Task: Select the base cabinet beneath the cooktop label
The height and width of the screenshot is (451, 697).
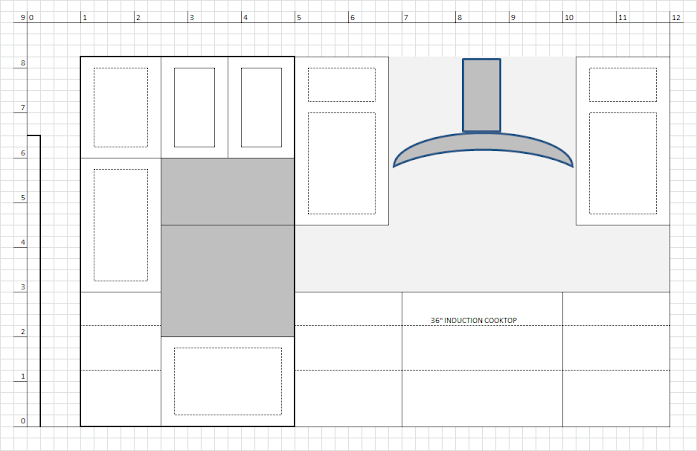Action: pyautogui.click(x=482, y=359)
